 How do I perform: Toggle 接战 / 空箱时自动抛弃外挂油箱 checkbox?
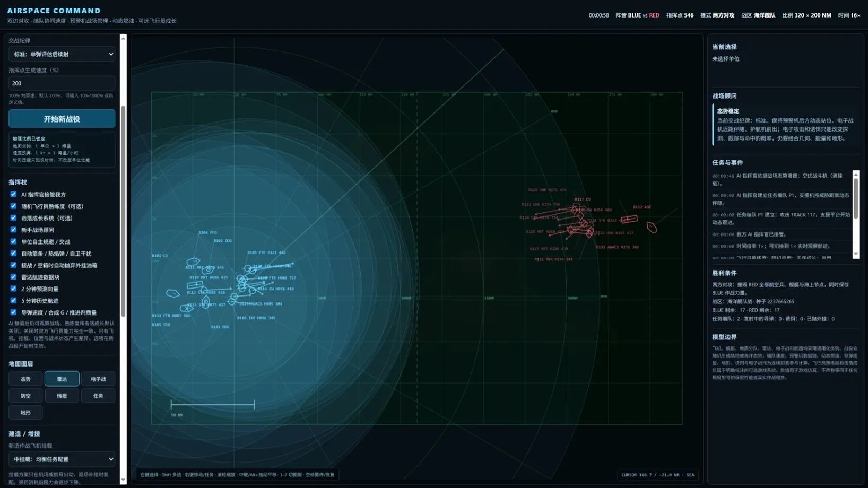click(13, 265)
